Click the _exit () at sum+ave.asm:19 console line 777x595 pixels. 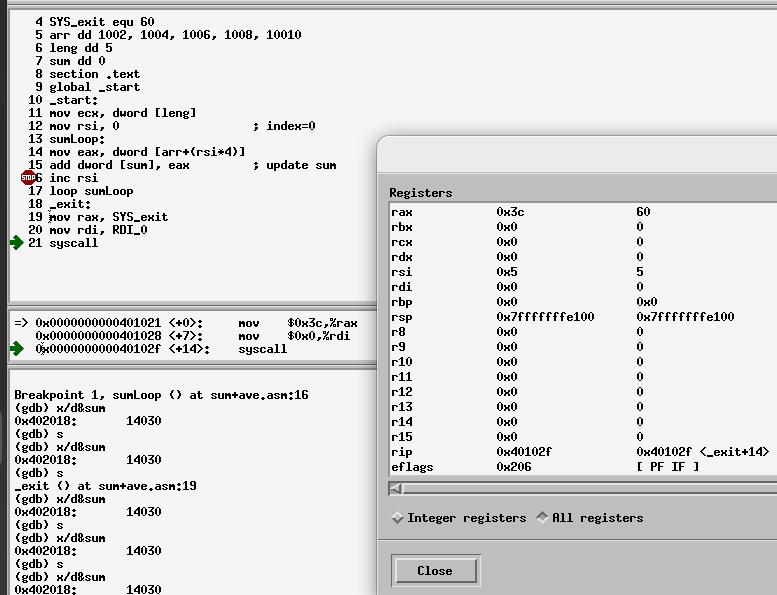pos(106,486)
